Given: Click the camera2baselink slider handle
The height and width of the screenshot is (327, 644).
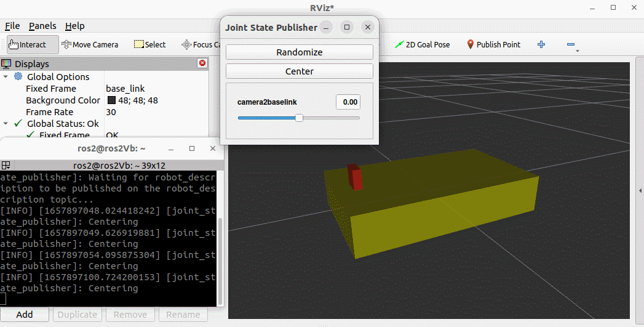Looking at the screenshot, I should (x=299, y=118).
